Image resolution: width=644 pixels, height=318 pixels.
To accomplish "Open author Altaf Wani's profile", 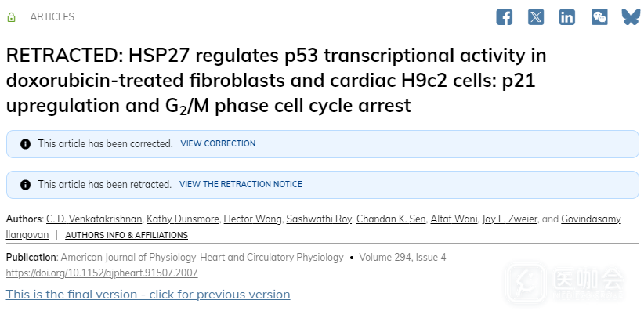I will [x=453, y=219].
